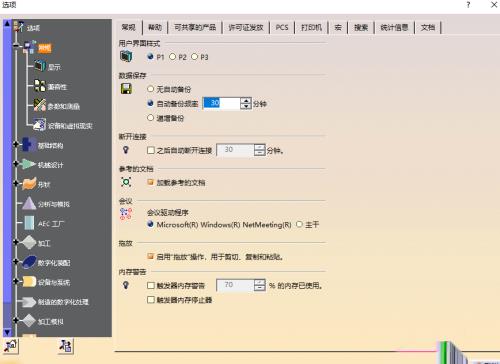The image size is (500, 364).
Task: Click the second icon below the options tree
Action: (x=66, y=346)
